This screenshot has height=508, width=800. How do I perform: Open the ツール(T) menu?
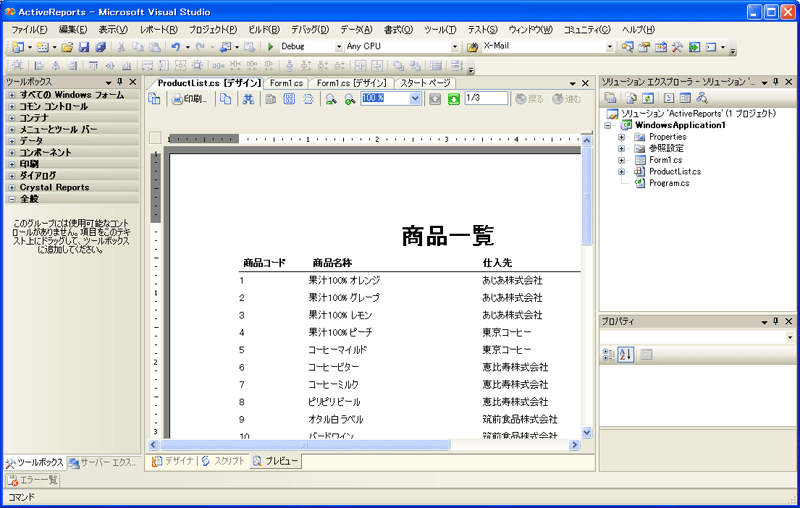440,30
